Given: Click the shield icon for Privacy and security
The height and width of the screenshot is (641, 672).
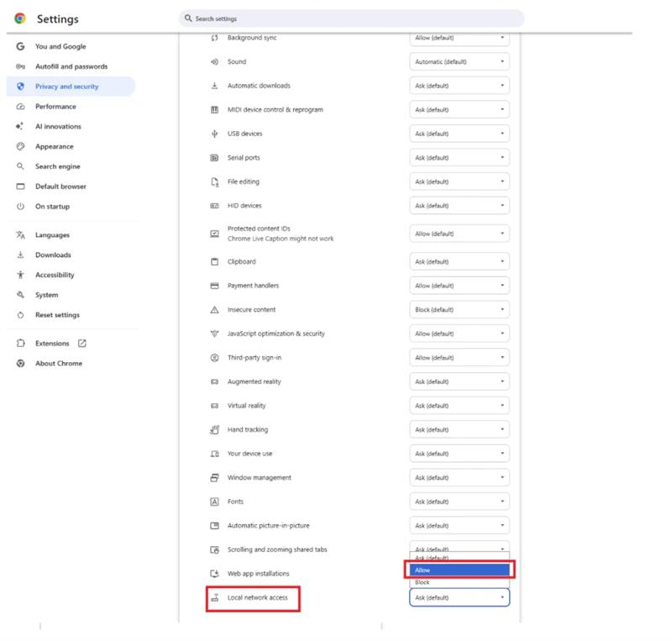Looking at the screenshot, I should point(20,87).
